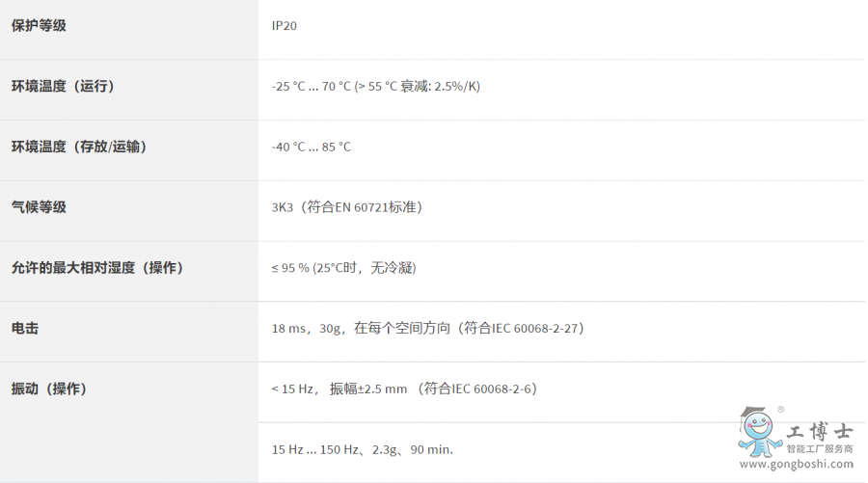Click the 工博士 logo text

tap(819, 432)
